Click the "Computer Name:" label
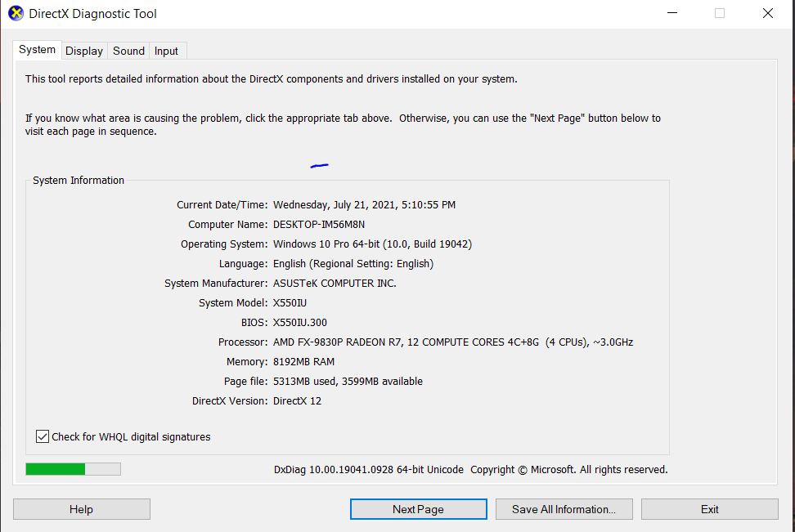This screenshot has height=532, width=795. click(x=227, y=225)
